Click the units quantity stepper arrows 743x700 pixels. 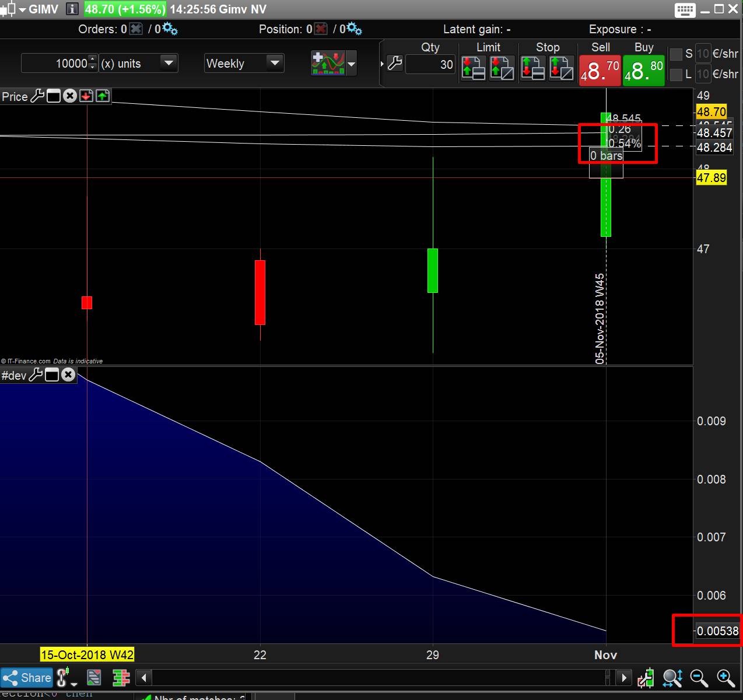[92, 63]
